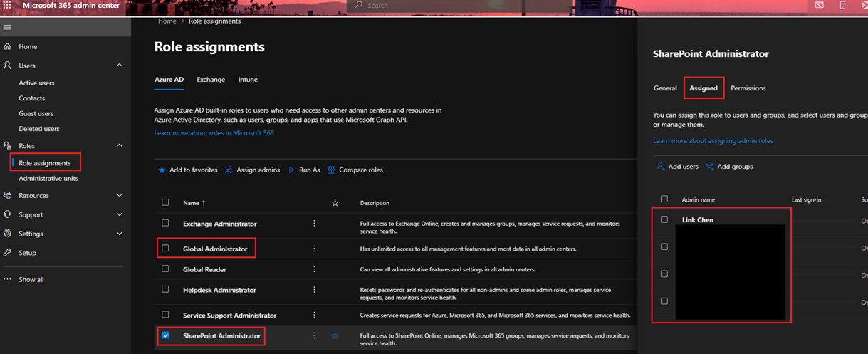Switch to the Azure AD tab

(x=169, y=80)
